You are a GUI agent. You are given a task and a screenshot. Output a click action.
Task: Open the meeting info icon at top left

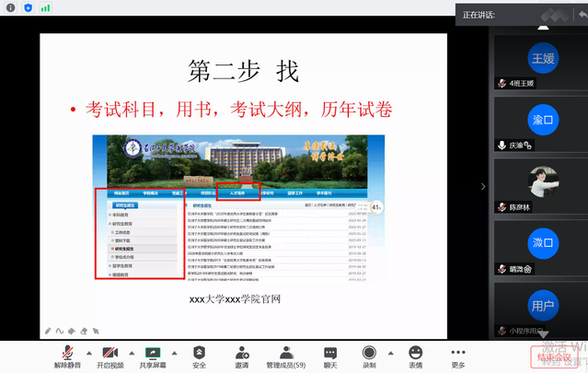tap(10, 7)
